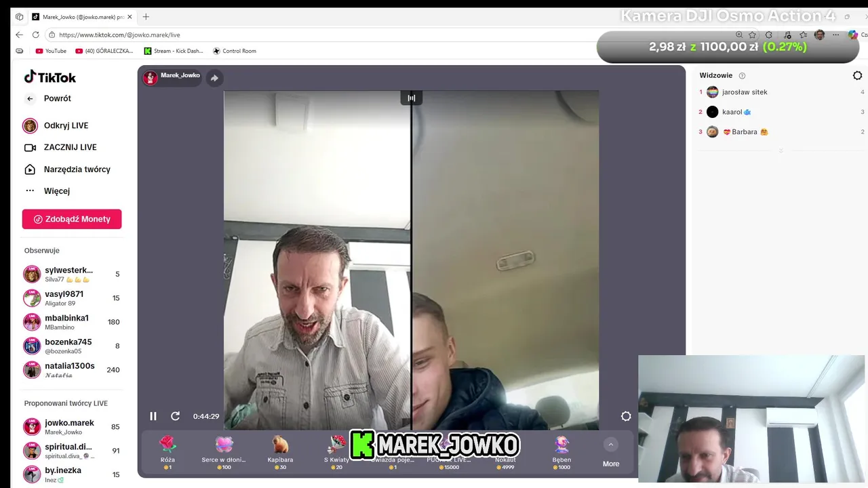The width and height of the screenshot is (868, 488).
Task: Open jowko.marek suggested LIVE creator
Action: (72, 427)
